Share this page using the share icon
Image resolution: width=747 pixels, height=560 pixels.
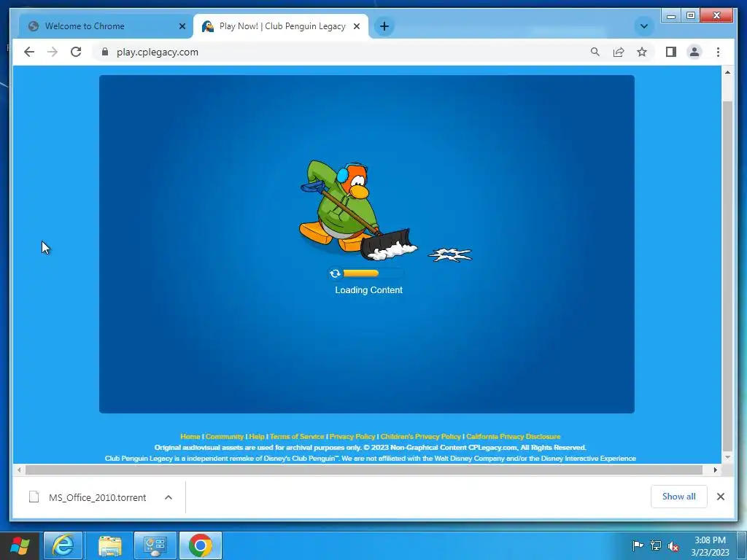coord(619,52)
